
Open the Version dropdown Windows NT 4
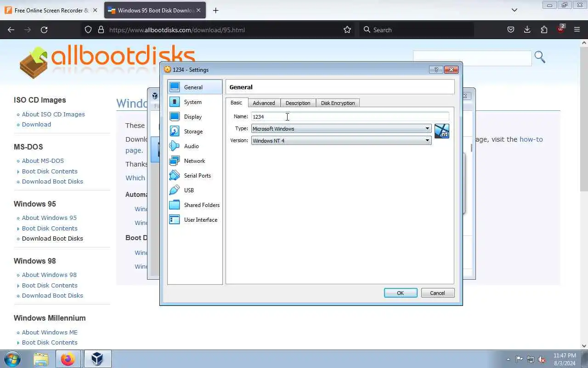341,140
